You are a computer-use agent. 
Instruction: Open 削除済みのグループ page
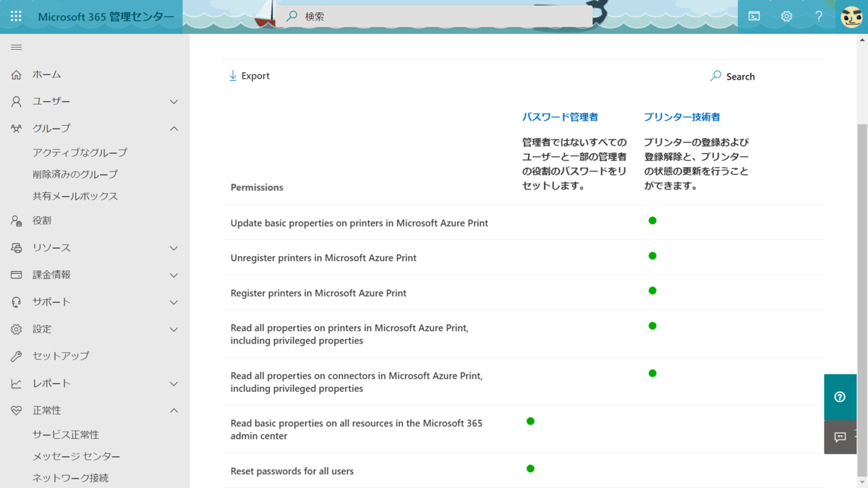tap(75, 174)
